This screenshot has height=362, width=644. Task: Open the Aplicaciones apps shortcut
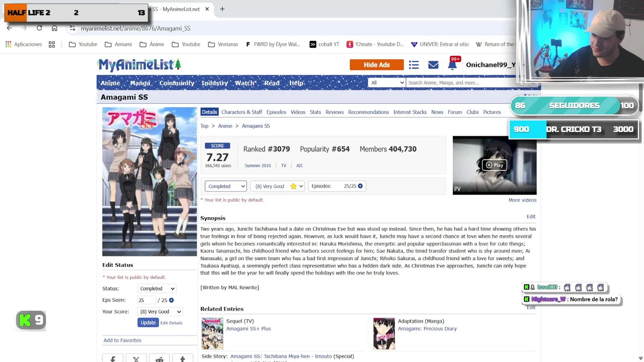click(x=24, y=44)
